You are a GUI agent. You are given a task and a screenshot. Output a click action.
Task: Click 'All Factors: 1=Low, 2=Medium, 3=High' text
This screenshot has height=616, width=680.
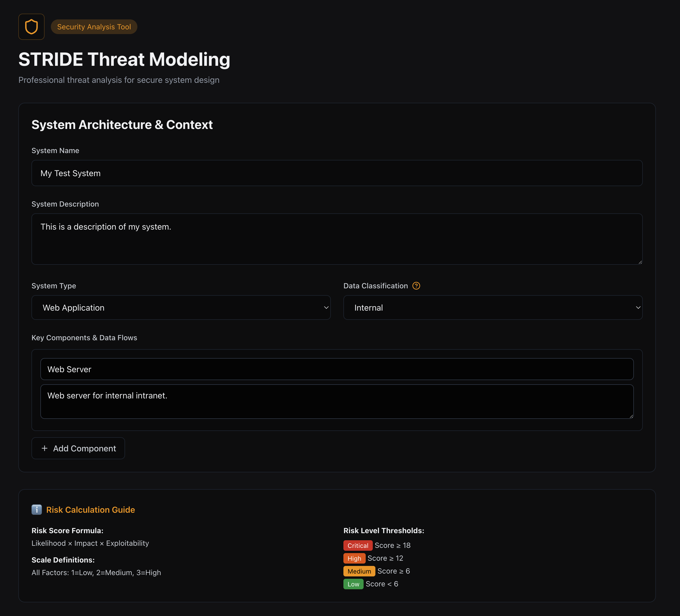click(x=96, y=572)
